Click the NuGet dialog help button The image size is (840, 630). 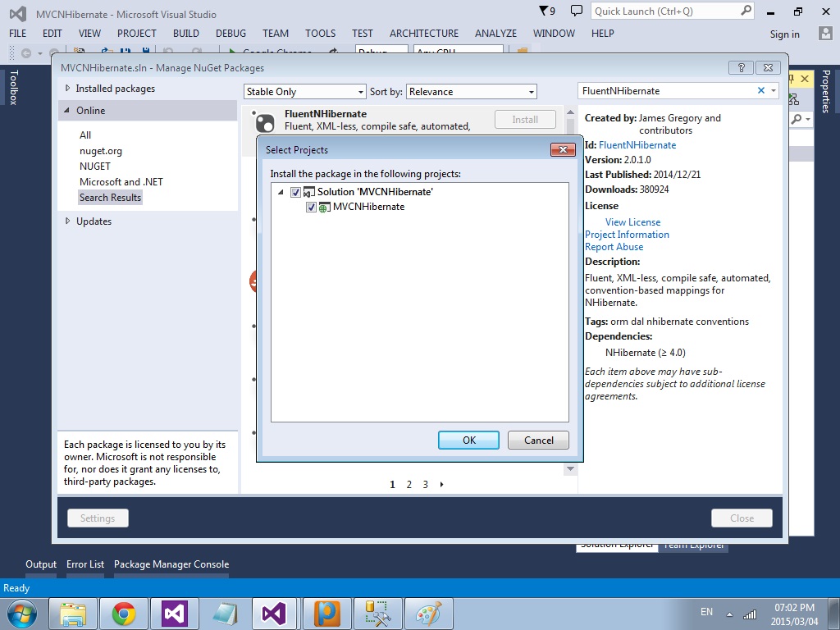(x=742, y=67)
